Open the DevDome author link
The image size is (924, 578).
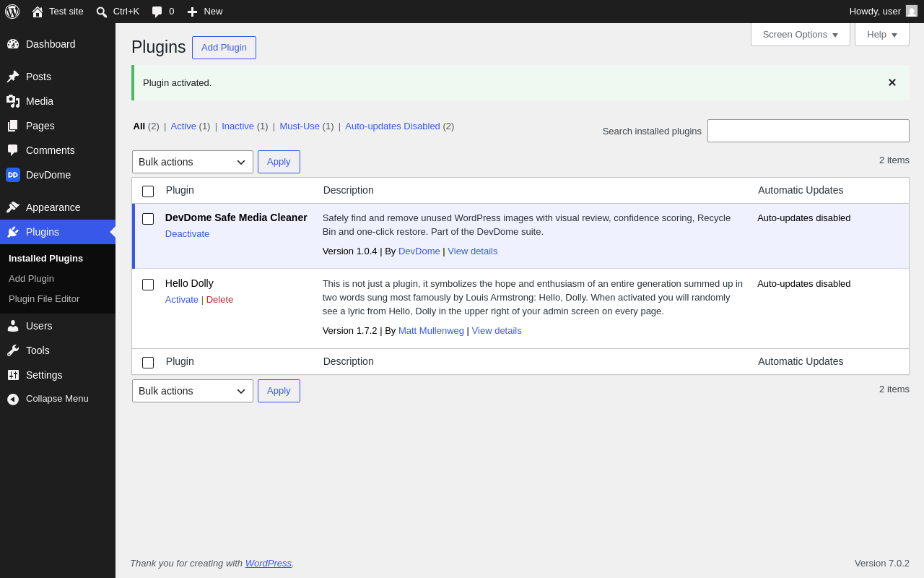click(419, 251)
